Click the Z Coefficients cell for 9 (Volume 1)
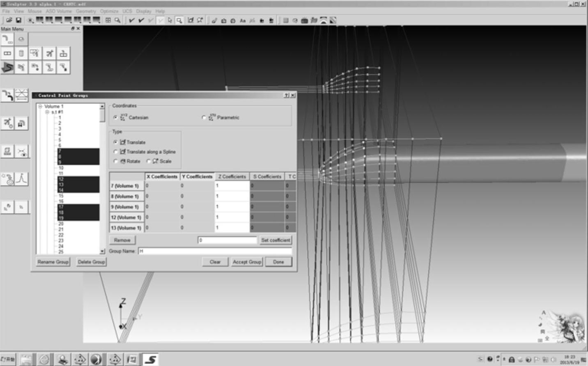The image size is (588, 366). point(232,207)
